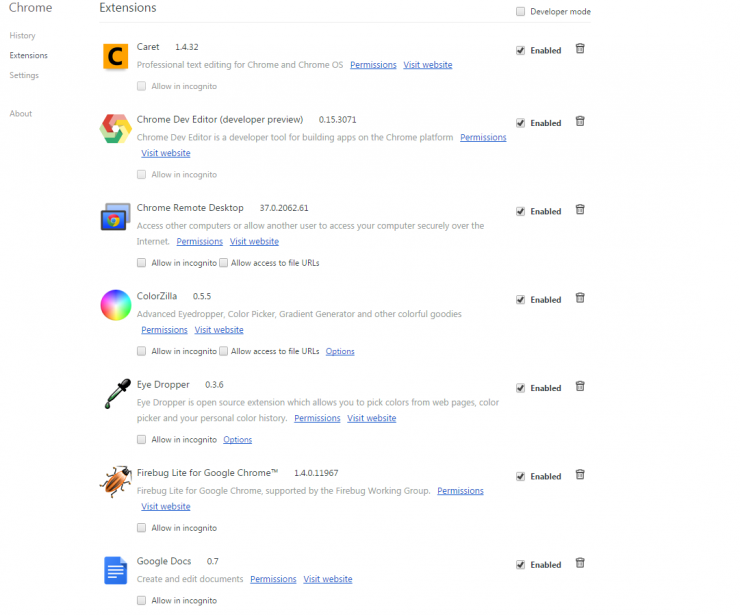Viewport: 740px width, 615px height.
Task: Click the Firebug Lite bug icon
Action: (116, 481)
